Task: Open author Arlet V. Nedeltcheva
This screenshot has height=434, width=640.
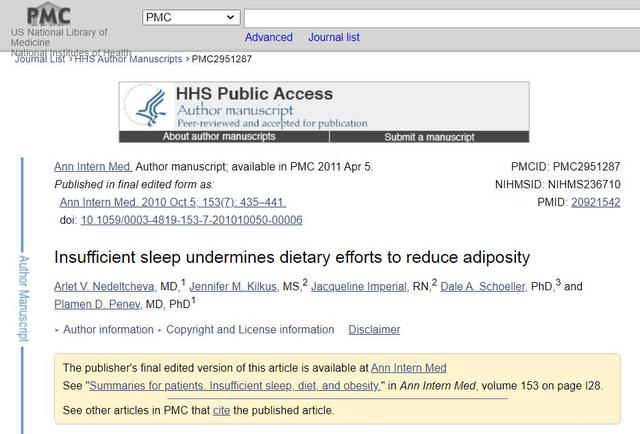Action: click(x=104, y=287)
